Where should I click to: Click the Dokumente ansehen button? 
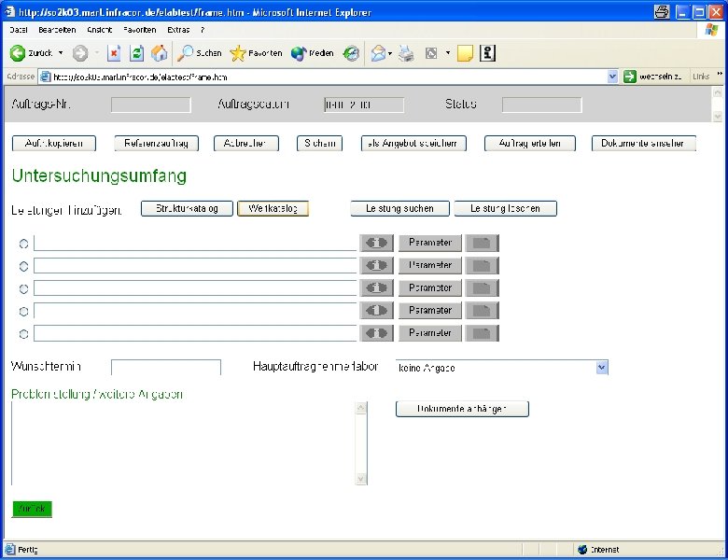643,144
